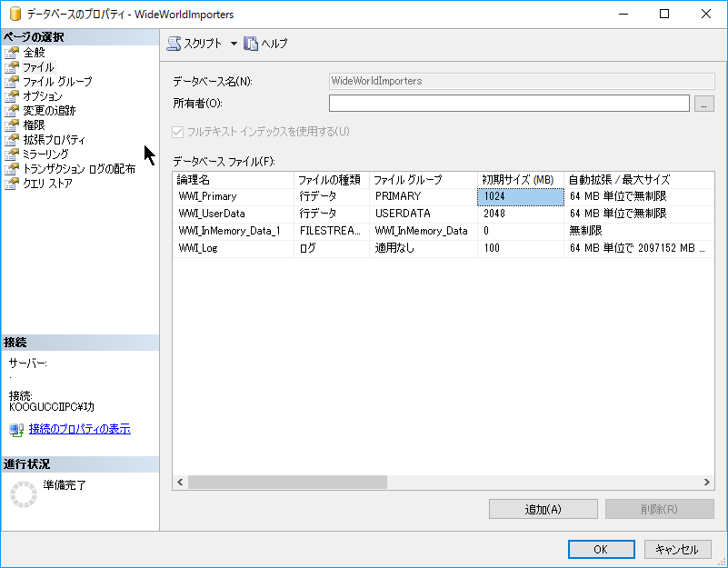Viewport: 728px width, 568px height.
Task: Click the ファイルの種類 column header
Action: tap(332, 180)
